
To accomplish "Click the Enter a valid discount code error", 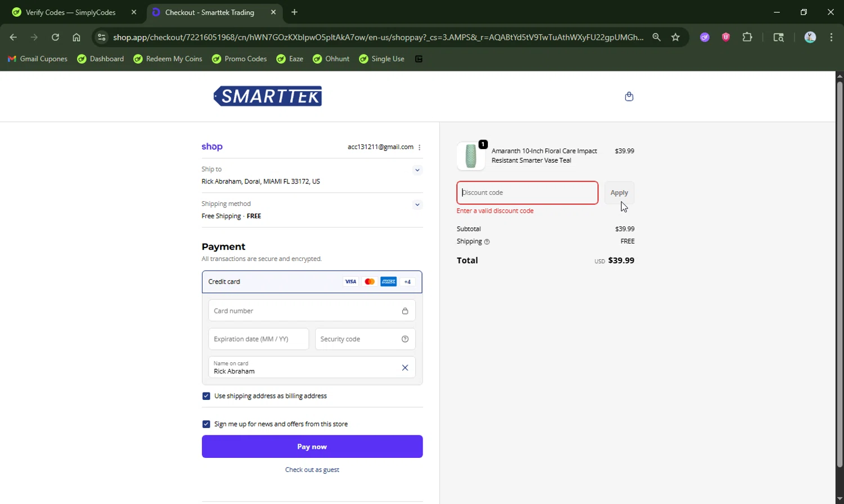I will [x=495, y=211].
